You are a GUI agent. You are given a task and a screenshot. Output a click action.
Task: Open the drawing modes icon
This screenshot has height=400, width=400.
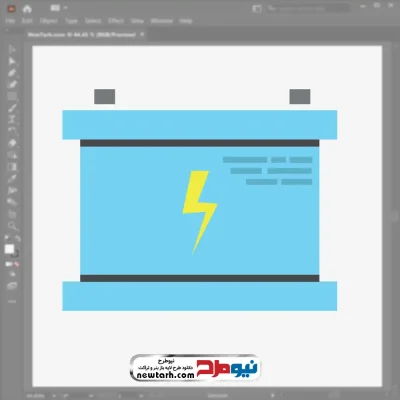tap(12, 274)
